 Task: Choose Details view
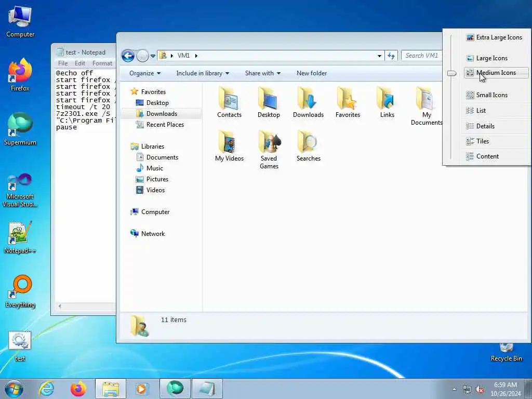(496, 126)
